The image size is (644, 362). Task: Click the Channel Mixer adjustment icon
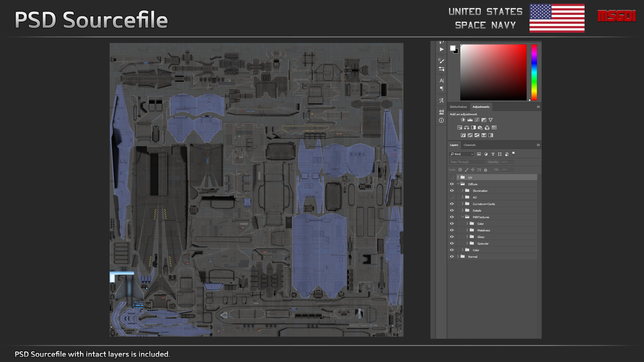tap(487, 128)
